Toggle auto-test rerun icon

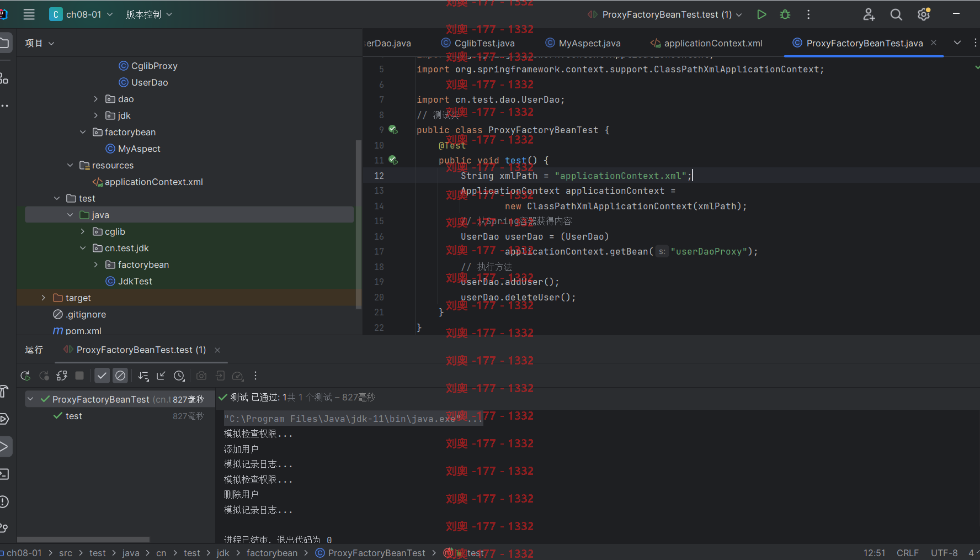[x=62, y=376]
